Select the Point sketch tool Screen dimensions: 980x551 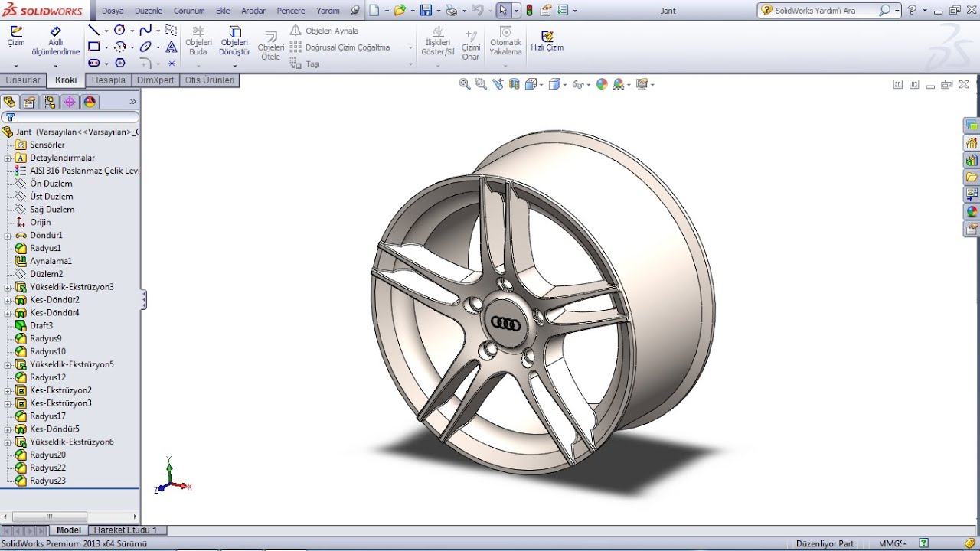click(171, 63)
